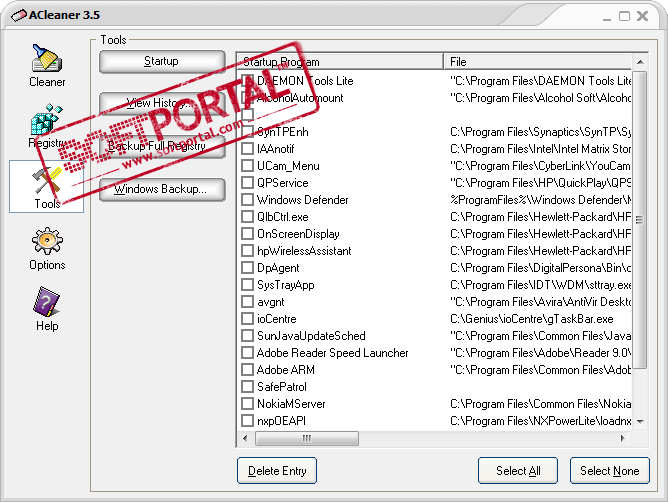The image size is (668, 502).
Task: Check the SunJavaUpdateSched startup entry
Action: pyautogui.click(x=248, y=336)
